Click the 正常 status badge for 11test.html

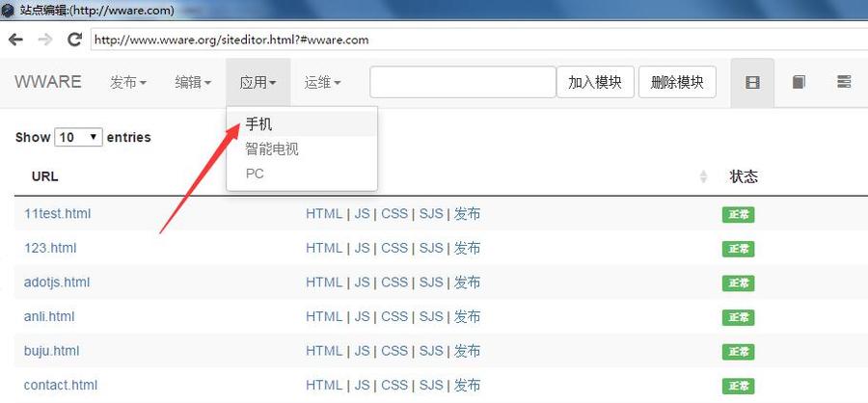pyautogui.click(x=738, y=215)
